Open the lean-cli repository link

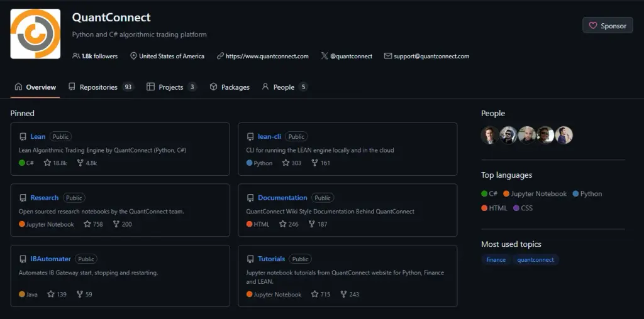(269, 136)
